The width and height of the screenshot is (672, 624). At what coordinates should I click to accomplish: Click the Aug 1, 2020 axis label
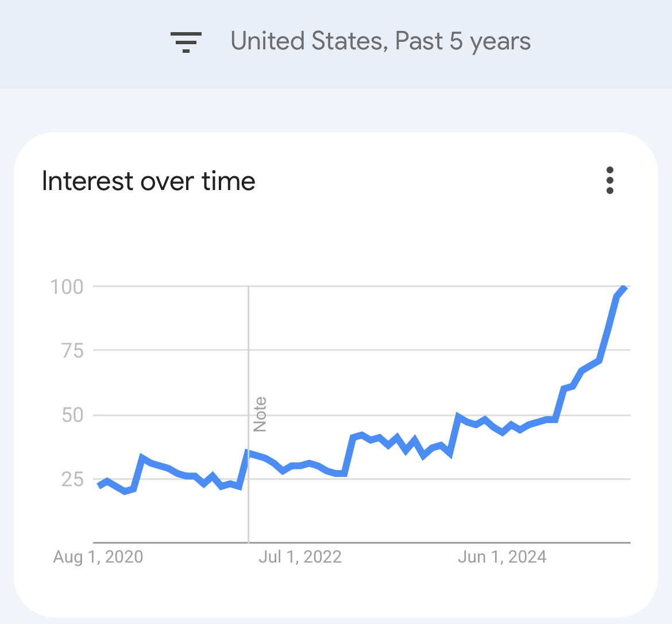pyautogui.click(x=98, y=557)
